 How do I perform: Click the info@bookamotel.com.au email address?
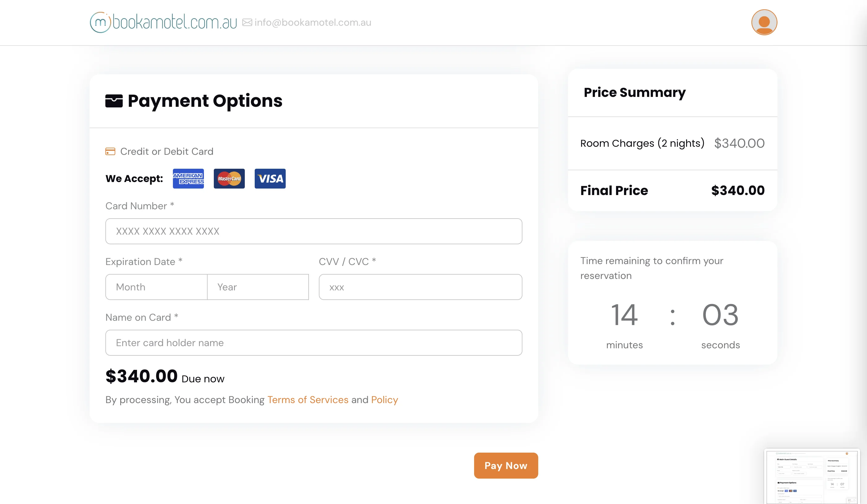312,22
